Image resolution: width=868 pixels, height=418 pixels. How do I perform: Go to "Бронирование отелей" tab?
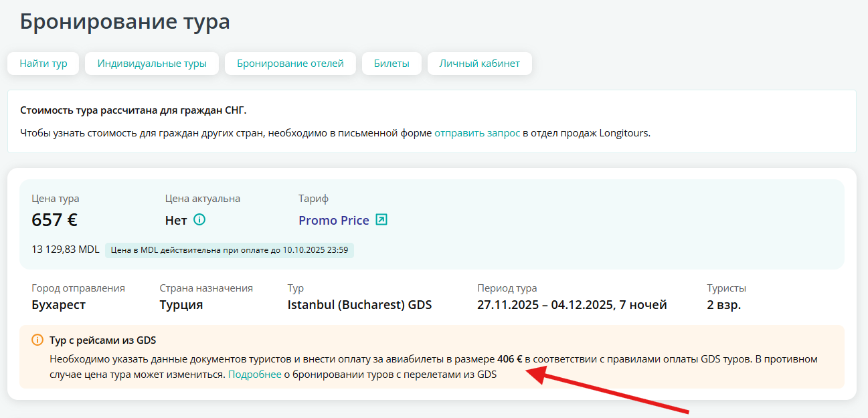click(290, 64)
